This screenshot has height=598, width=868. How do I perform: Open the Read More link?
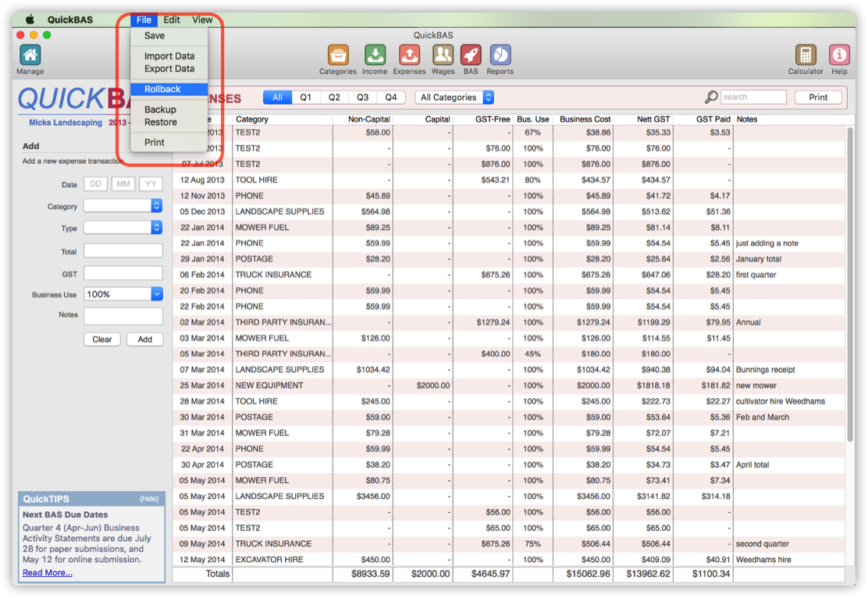click(47, 572)
